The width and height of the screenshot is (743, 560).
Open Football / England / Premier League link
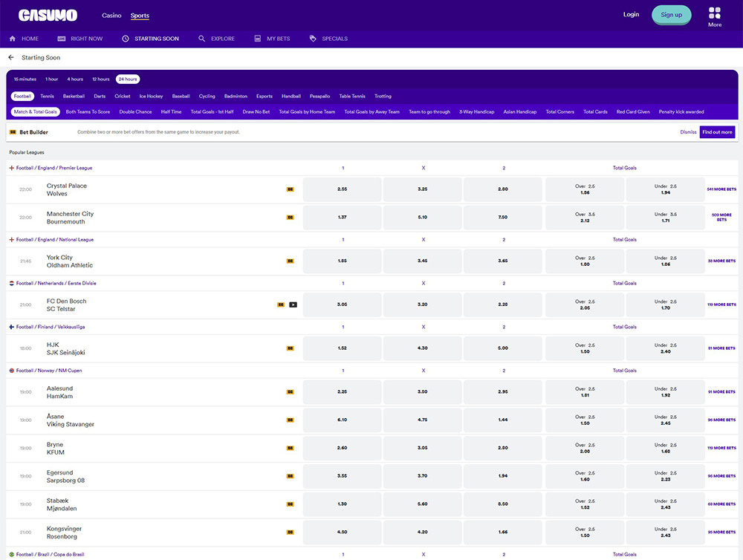[x=54, y=168]
